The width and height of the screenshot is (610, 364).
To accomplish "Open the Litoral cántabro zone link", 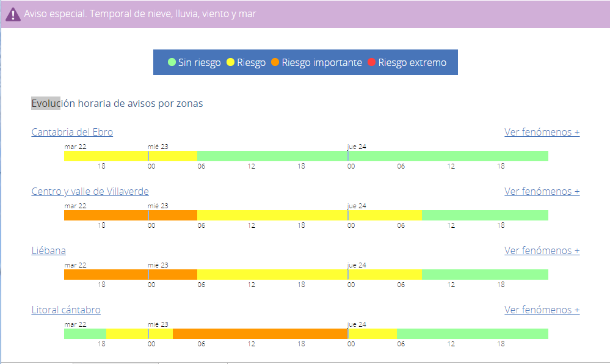I will click(x=66, y=310).
